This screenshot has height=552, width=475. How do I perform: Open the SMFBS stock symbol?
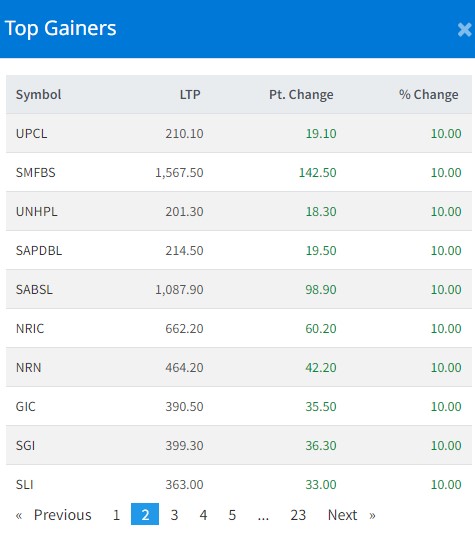[x=36, y=172]
